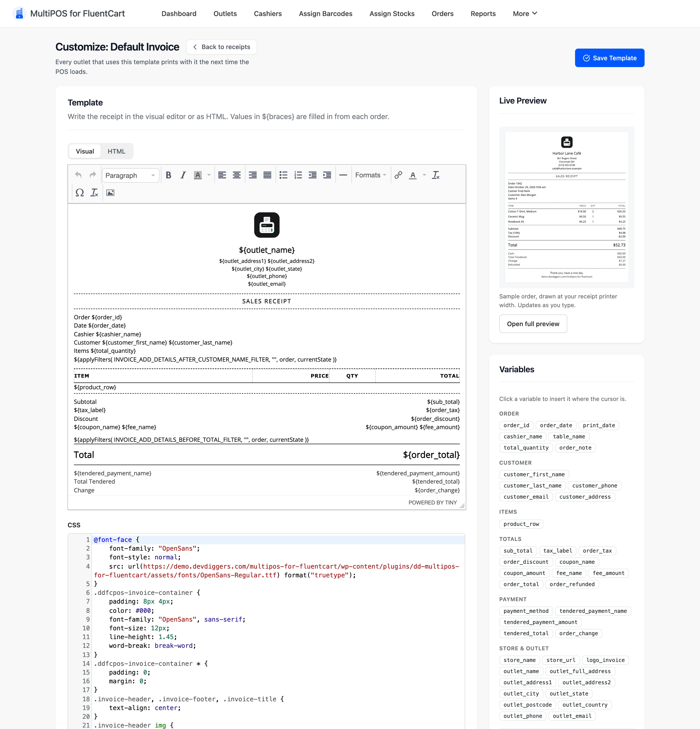Toggle bold formatting

point(168,175)
